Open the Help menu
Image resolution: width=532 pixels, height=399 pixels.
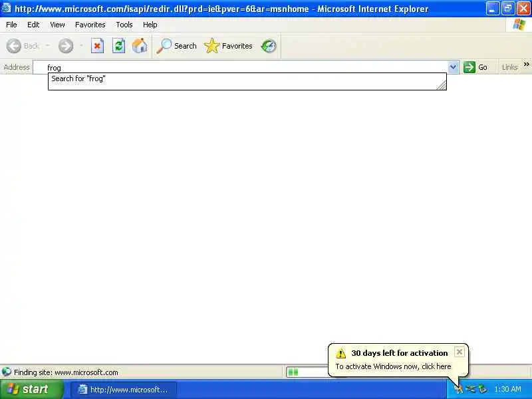click(x=150, y=25)
